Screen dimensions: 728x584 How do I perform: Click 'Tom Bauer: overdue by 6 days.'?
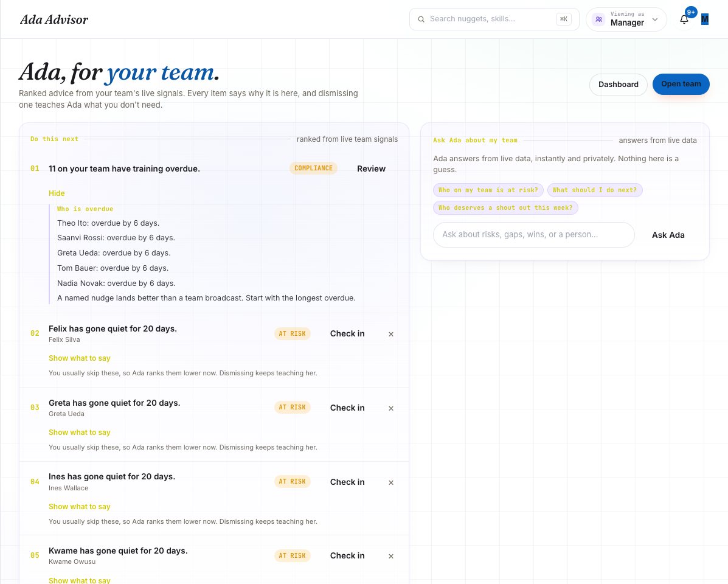(x=113, y=268)
